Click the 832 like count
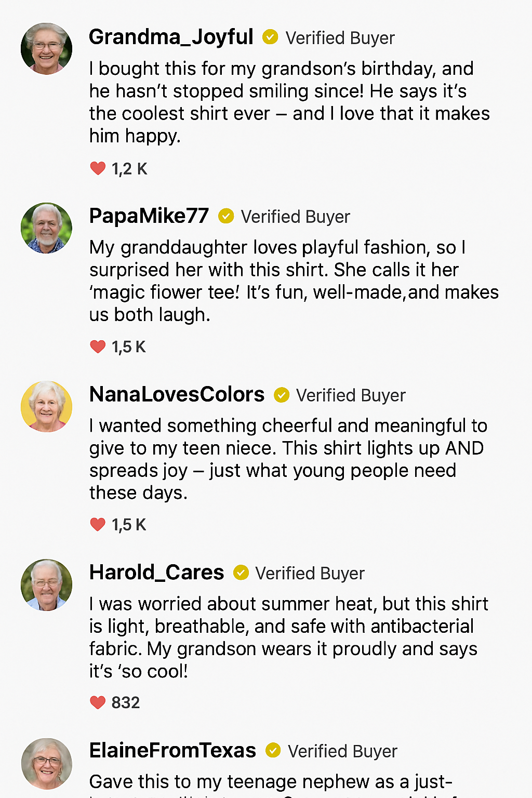This screenshot has width=532, height=798. click(126, 703)
